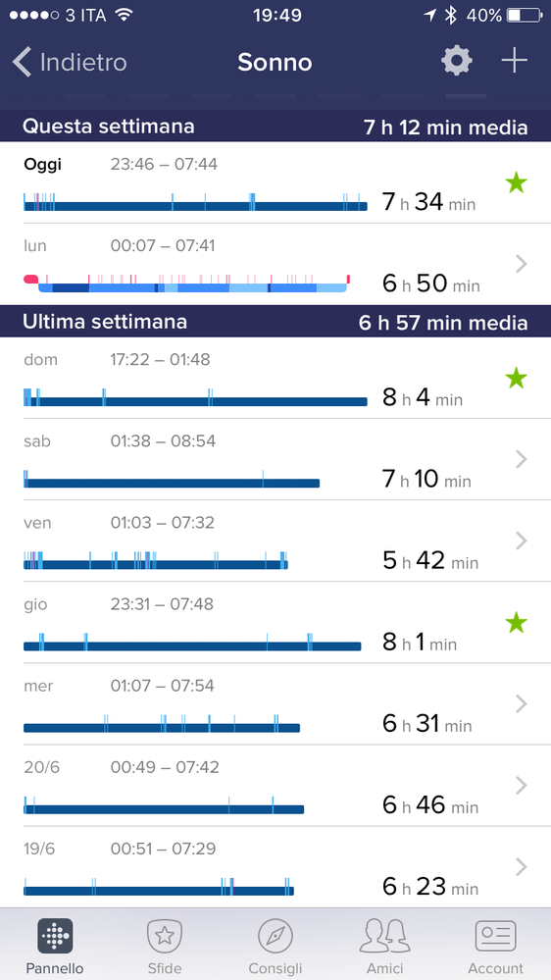Viewport: 551px width, 980px height.
Task: Open sleep settings gear icon
Action: (x=457, y=62)
